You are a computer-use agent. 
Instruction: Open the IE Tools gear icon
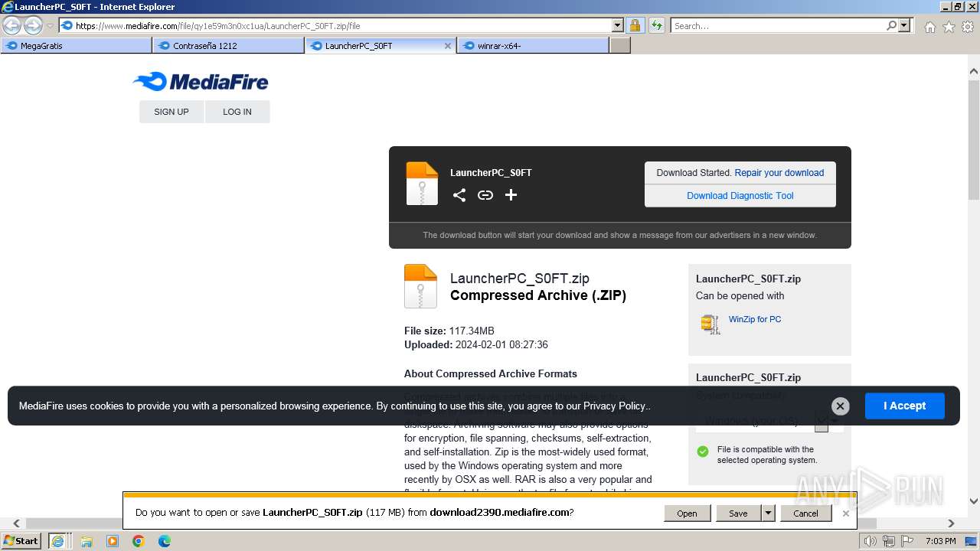(968, 27)
